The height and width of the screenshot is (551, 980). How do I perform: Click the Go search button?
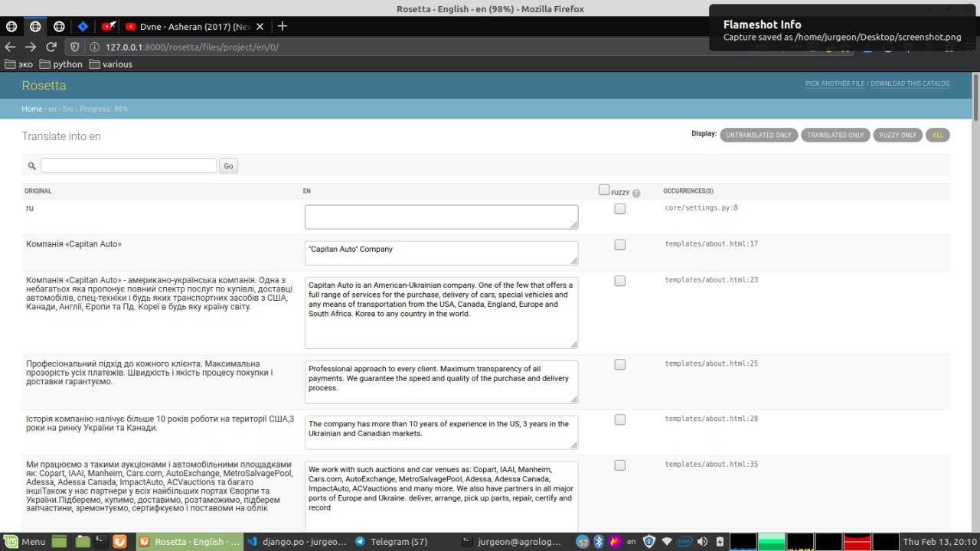228,165
